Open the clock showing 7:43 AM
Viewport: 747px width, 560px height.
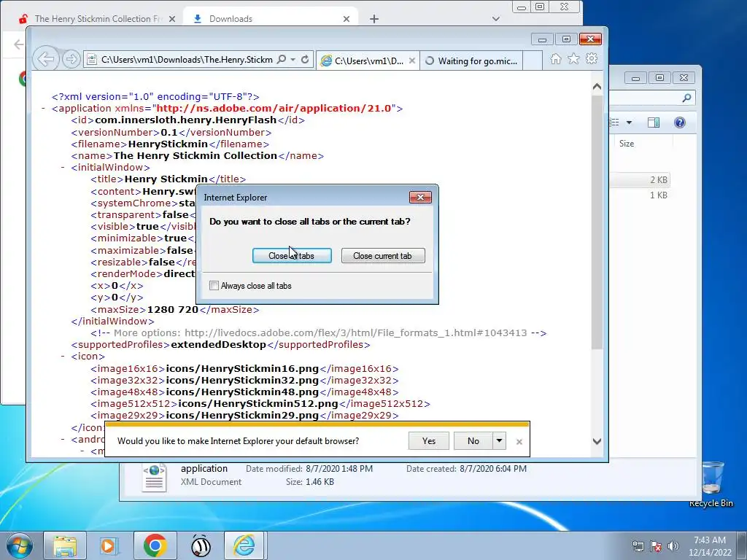710,546
